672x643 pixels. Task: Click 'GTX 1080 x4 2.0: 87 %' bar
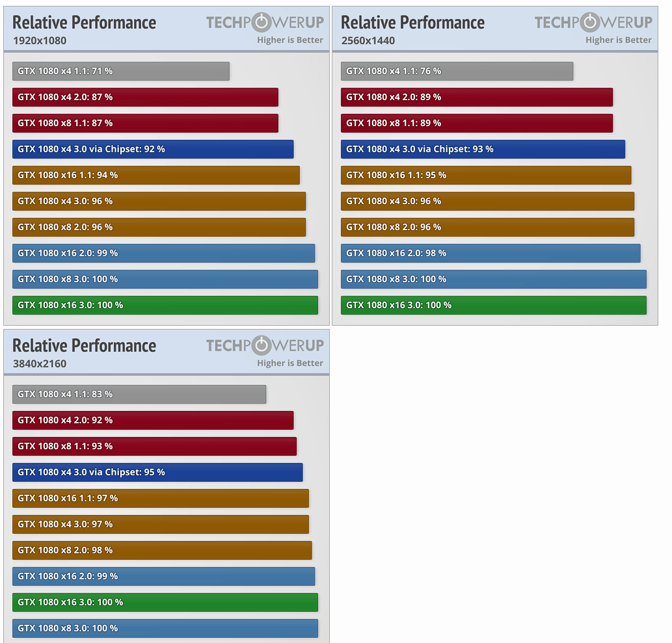point(145,98)
